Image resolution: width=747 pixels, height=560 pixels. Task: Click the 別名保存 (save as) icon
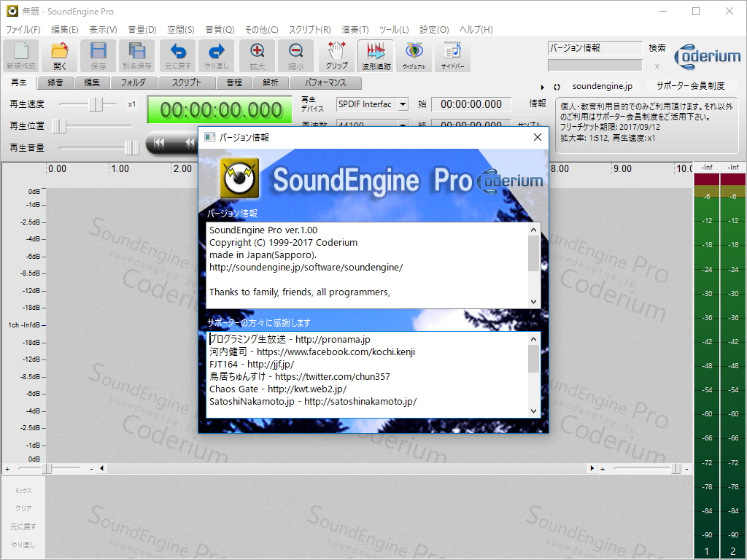[x=137, y=55]
